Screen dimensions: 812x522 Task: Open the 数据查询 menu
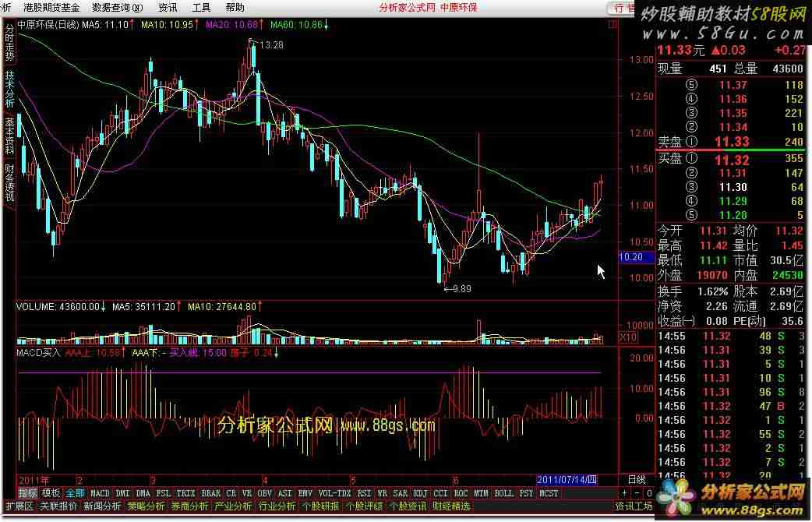click(x=118, y=8)
